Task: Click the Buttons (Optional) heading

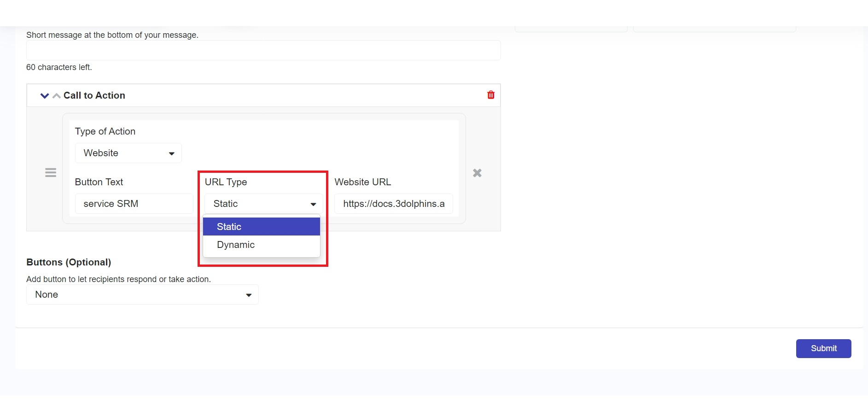Action: [x=69, y=262]
